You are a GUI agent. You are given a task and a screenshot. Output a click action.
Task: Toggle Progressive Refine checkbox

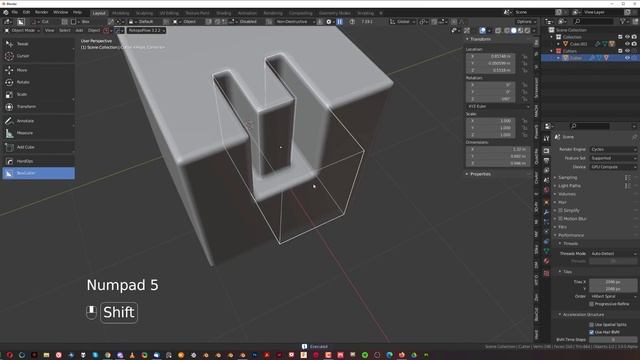(x=591, y=304)
